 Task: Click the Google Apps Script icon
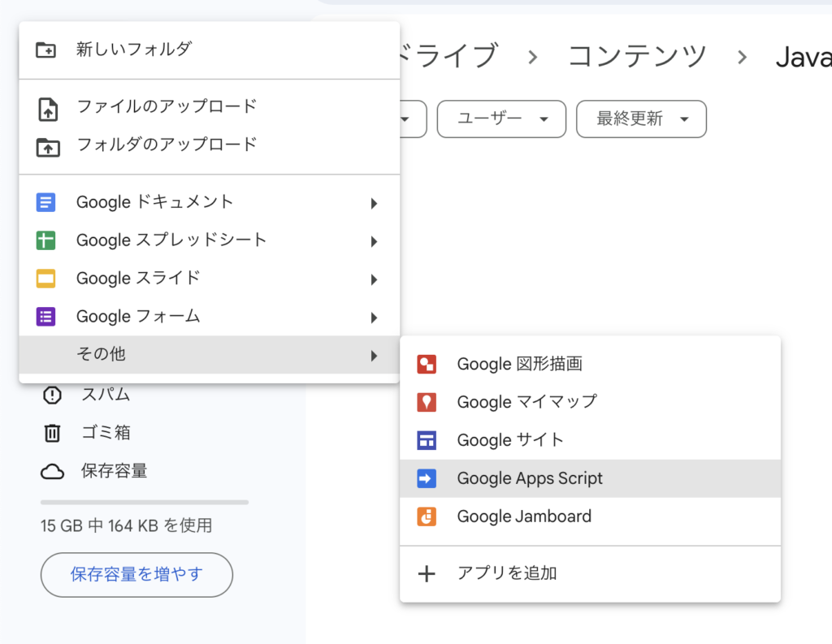[x=427, y=478]
